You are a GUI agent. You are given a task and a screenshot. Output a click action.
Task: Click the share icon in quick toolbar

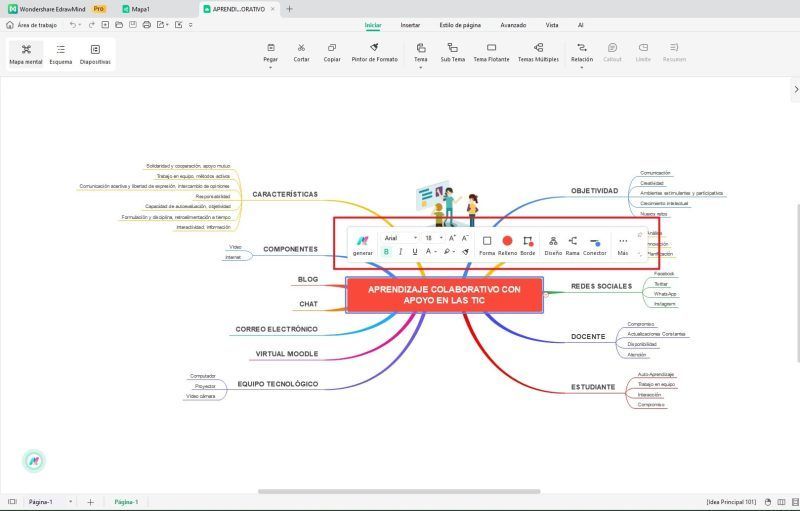179,24
